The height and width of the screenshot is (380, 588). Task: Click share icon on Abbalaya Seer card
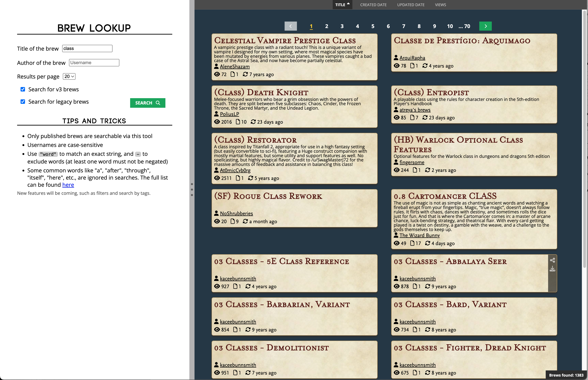coord(552,260)
